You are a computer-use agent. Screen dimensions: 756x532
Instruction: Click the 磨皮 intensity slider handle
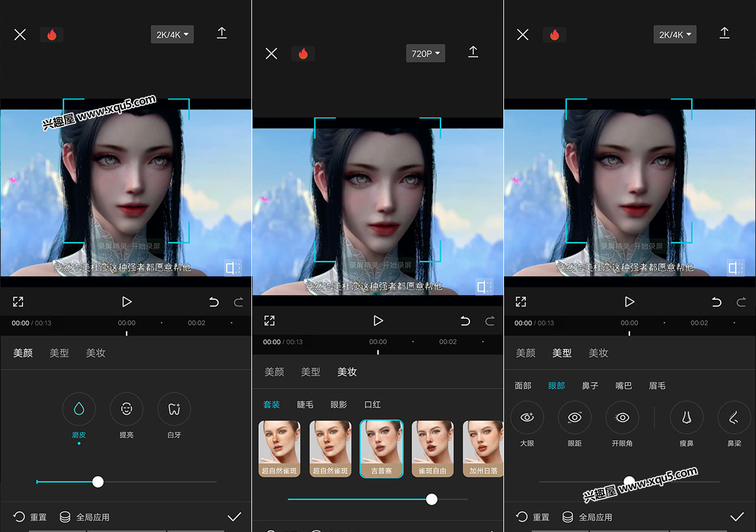[x=98, y=482]
